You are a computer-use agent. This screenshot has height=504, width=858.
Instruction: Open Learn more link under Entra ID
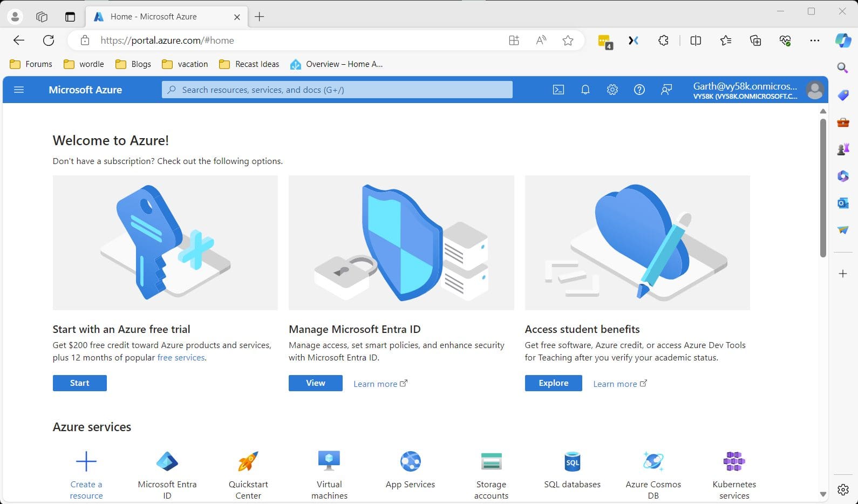coord(380,384)
